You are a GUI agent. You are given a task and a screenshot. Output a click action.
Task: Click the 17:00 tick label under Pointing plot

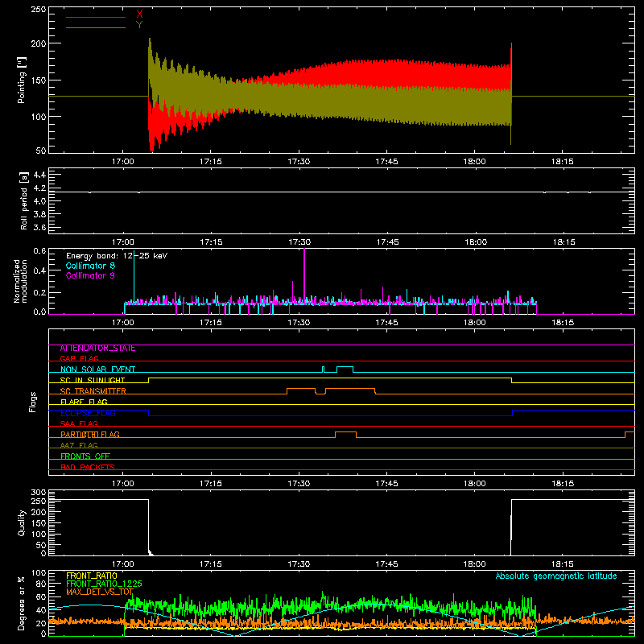click(x=123, y=162)
